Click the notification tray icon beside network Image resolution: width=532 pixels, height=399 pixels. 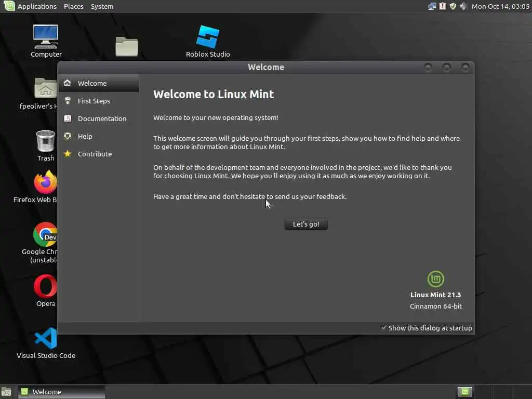(x=443, y=6)
